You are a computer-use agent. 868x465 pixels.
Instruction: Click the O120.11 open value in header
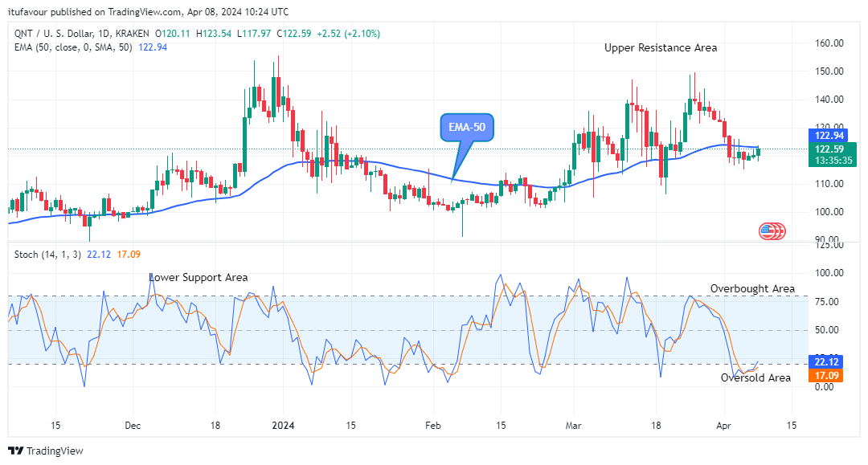click(173, 33)
